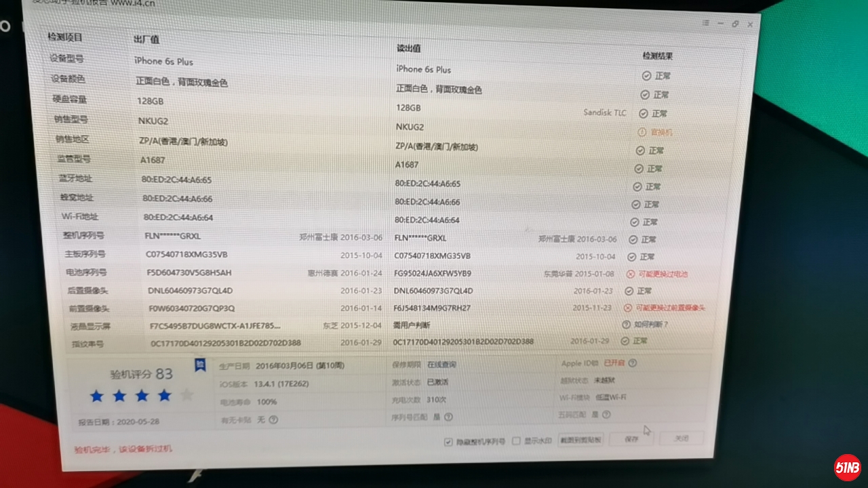The image size is (868, 488).
Task: Open the hamburger menu in the title bar
Action: pyautogui.click(x=705, y=23)
